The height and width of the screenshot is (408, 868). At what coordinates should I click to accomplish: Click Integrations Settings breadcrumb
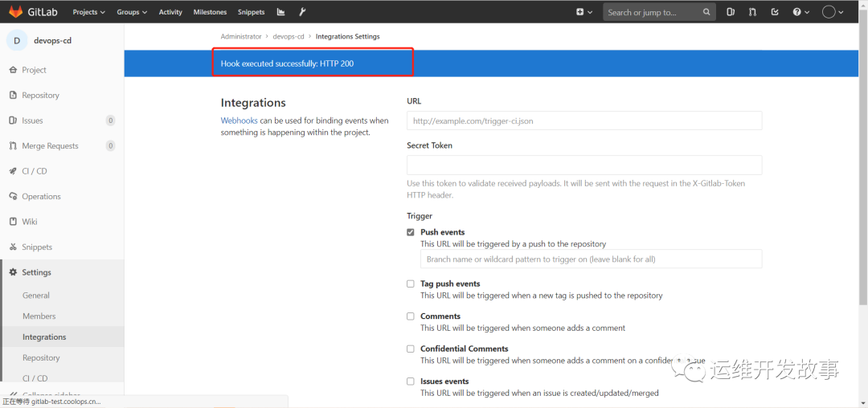348,36
